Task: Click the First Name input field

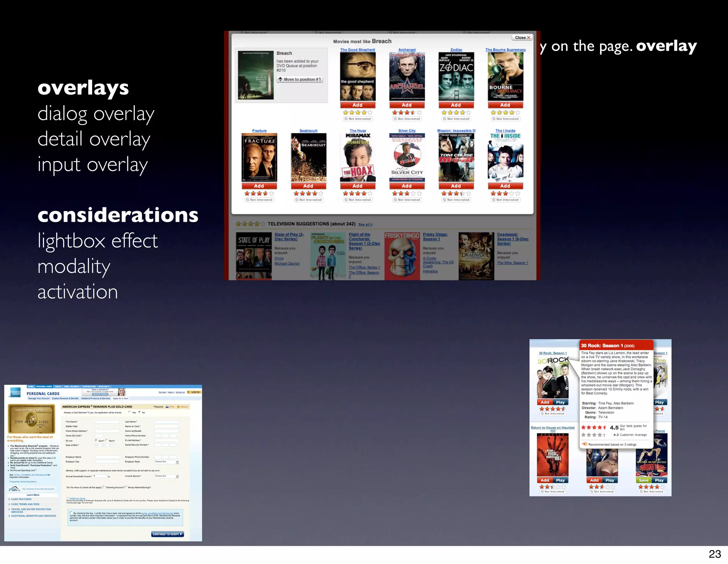Action: coord(107,422)
